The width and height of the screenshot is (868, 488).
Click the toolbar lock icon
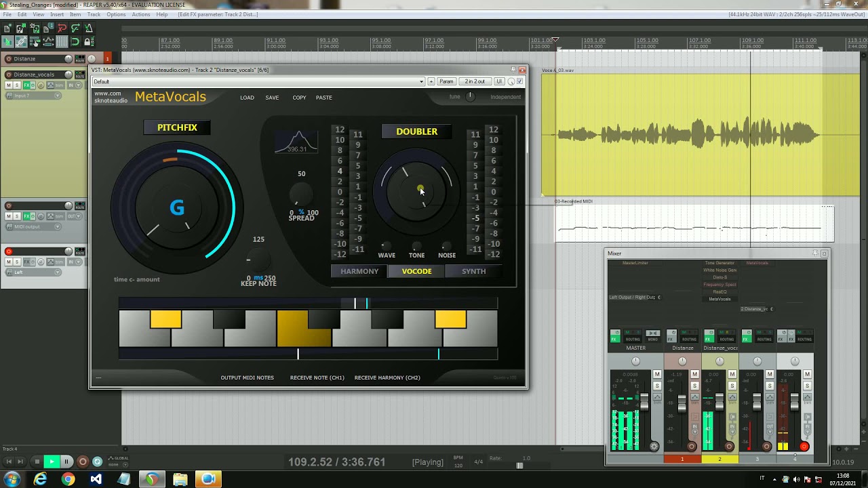[x=89, y=42]
